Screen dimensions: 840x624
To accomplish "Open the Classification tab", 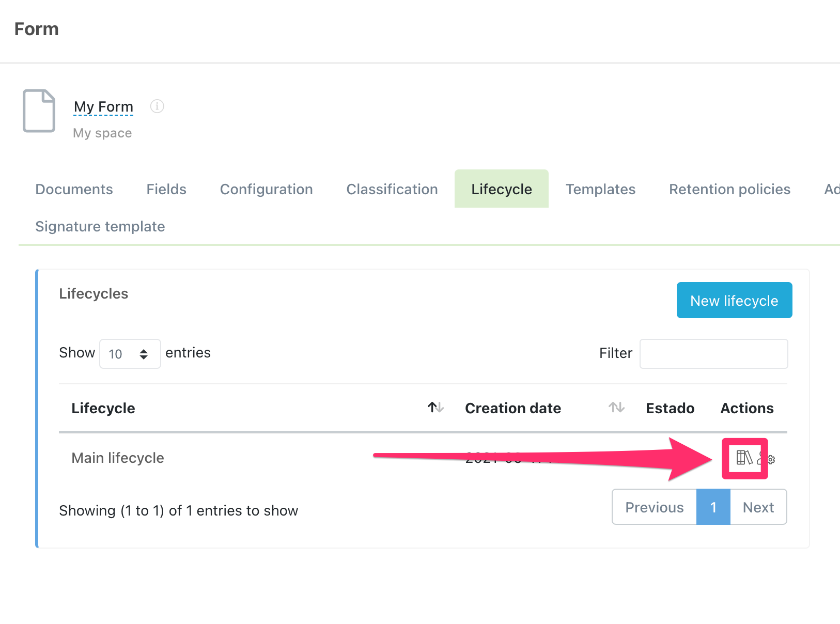I will 392,189.
